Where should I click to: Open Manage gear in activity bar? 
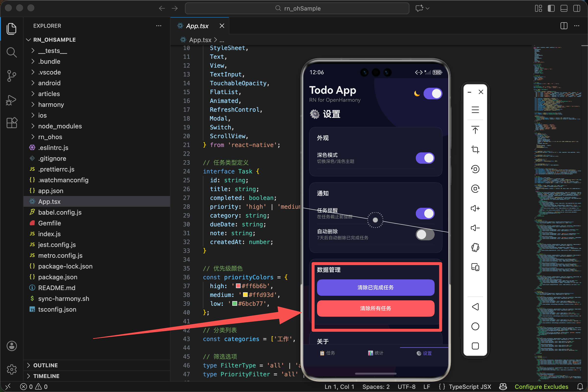(x=12, y=369)
